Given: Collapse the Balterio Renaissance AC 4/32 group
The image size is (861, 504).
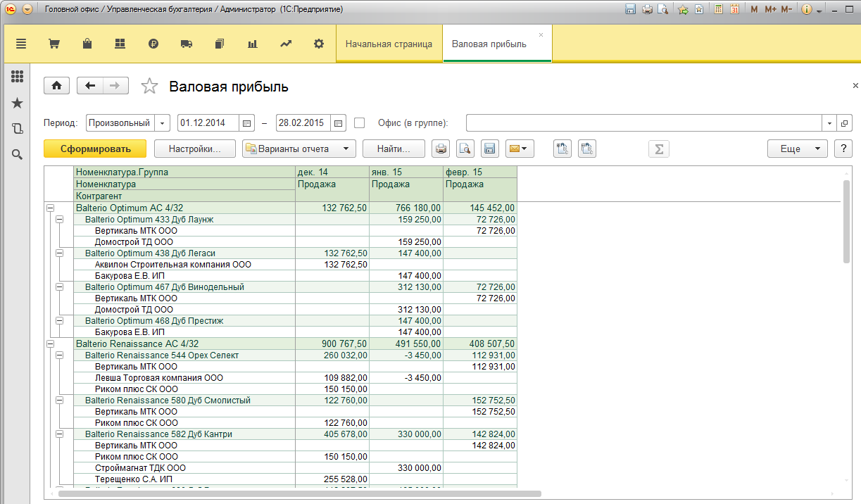Looking at the screenshot, I should [x=50, y=344].
